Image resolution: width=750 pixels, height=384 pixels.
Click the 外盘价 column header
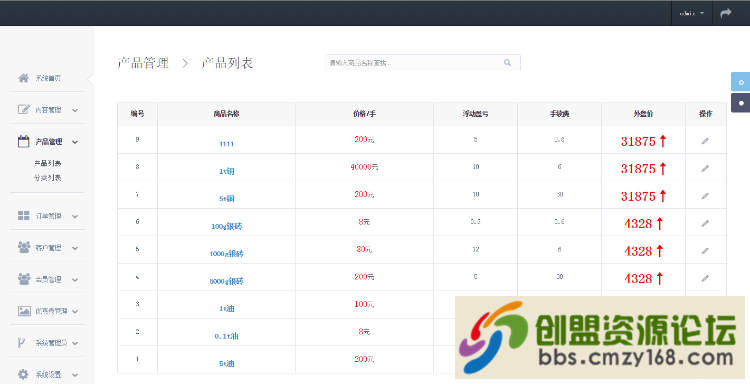tap(643, 114)
